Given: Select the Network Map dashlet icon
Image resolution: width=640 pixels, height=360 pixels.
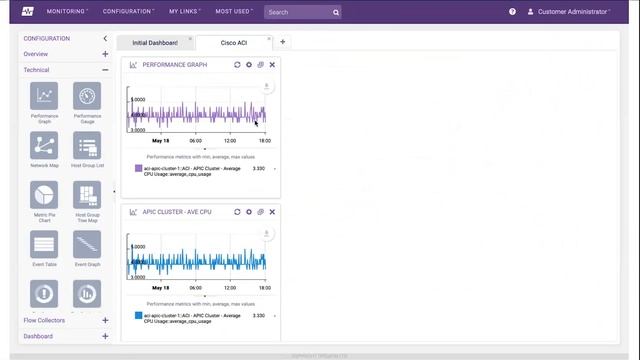Looking at the screenshot, I should [x=44, y=145].
